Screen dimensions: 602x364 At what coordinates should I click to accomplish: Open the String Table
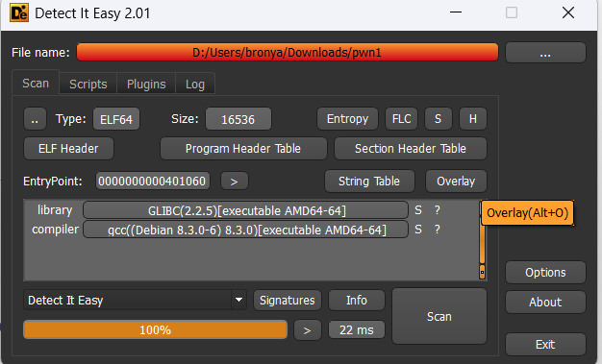click(369, 182)
